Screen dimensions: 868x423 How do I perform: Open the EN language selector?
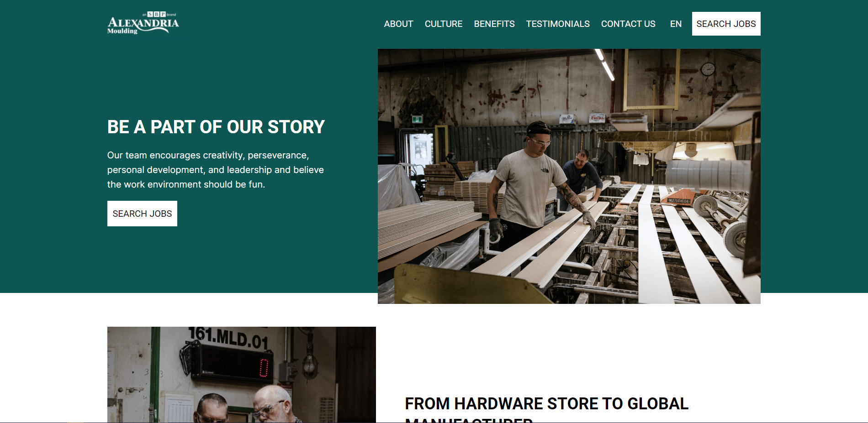point(676,24)
